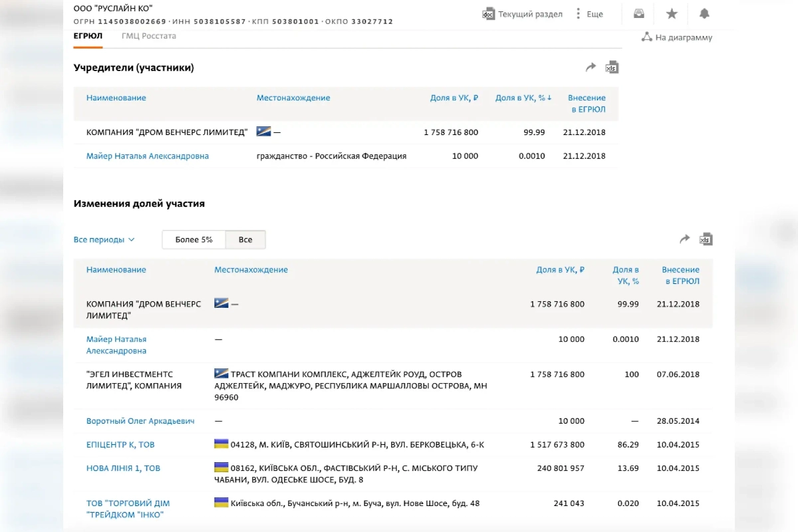The height and width of the screenshot is (532, 798).
Task: Switch to the ЕГРЮЛ tab
Action: 88,36
